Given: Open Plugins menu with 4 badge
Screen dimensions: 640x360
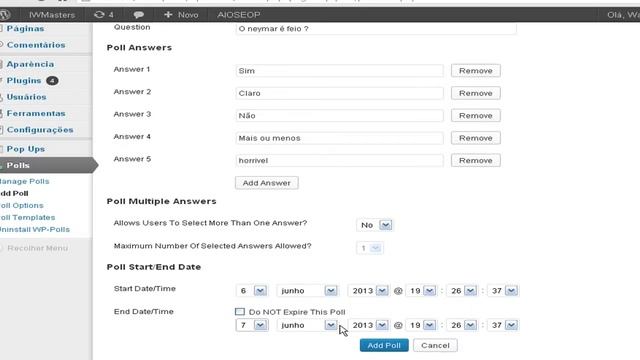Looking at the screenshot, I should point(32,80).
